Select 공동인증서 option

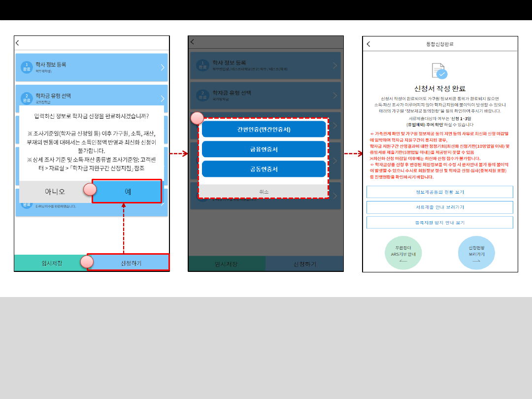pyautogui.click(x=264, y=169)
